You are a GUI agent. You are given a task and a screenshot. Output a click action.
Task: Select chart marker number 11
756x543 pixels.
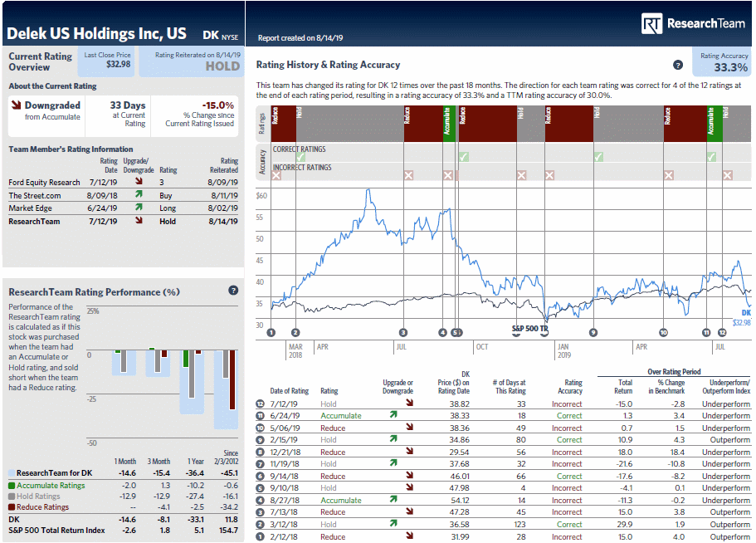(x=706, y=332)
